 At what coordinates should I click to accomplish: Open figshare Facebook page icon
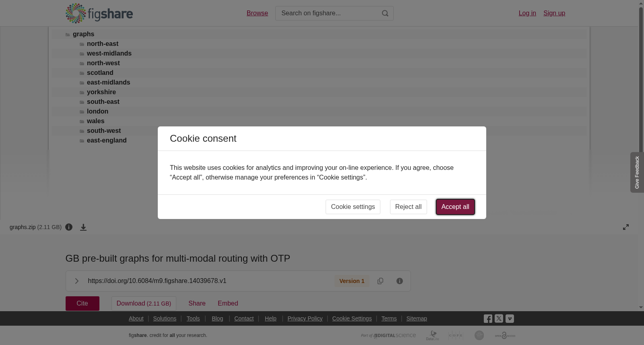coord(488,319)
